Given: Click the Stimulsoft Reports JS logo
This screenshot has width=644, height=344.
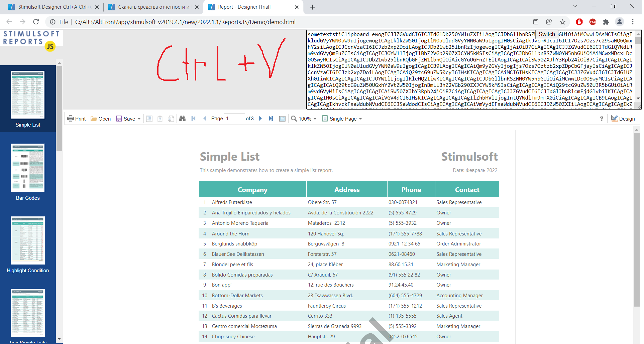Looking at the screenshot, I should (31, 41).
